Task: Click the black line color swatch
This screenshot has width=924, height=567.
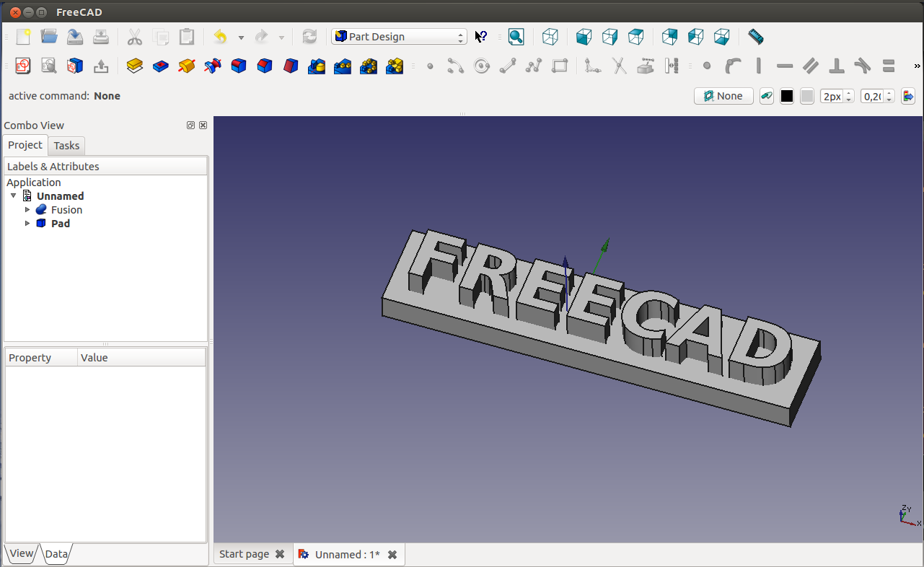Action: click(787, 96)
